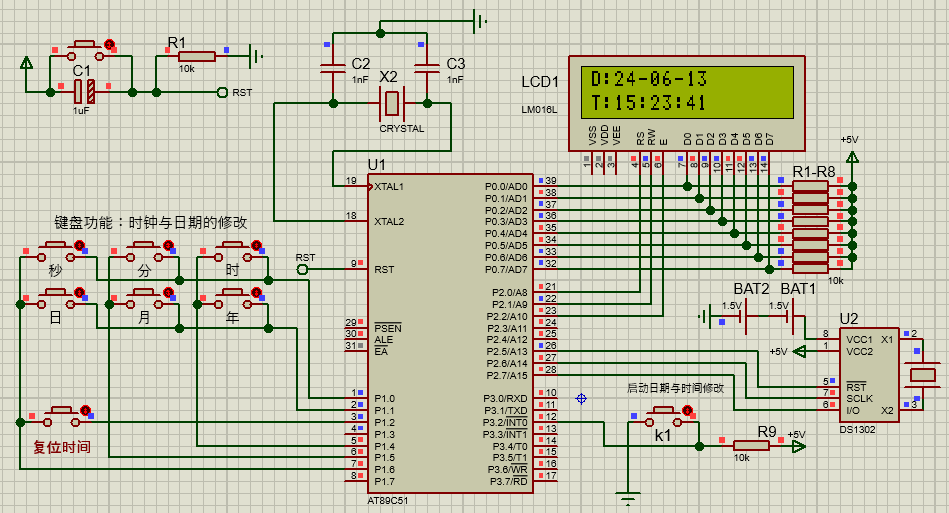Viewport: 949px width, 513px height.
Task: Click the LM016L part name text
Action: pos(539,109)
